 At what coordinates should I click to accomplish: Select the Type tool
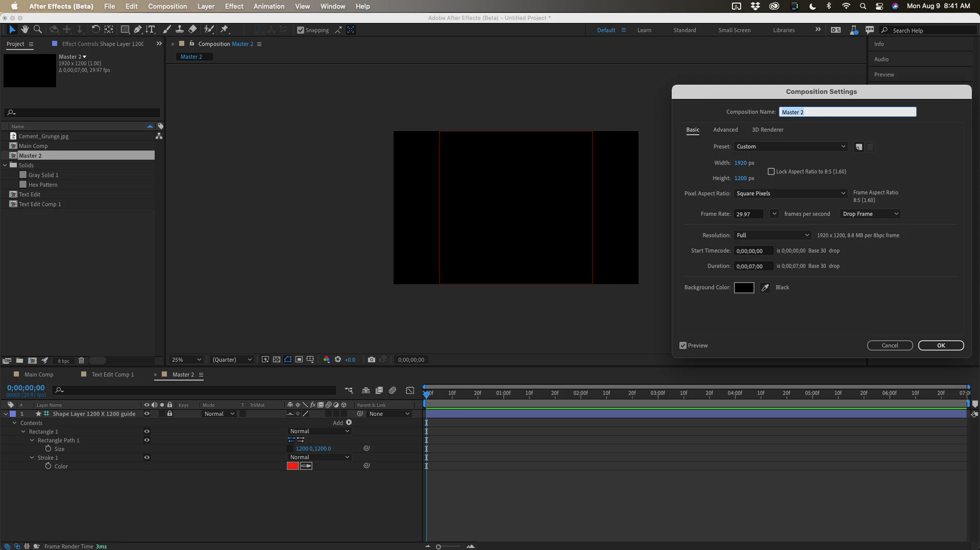151,30
